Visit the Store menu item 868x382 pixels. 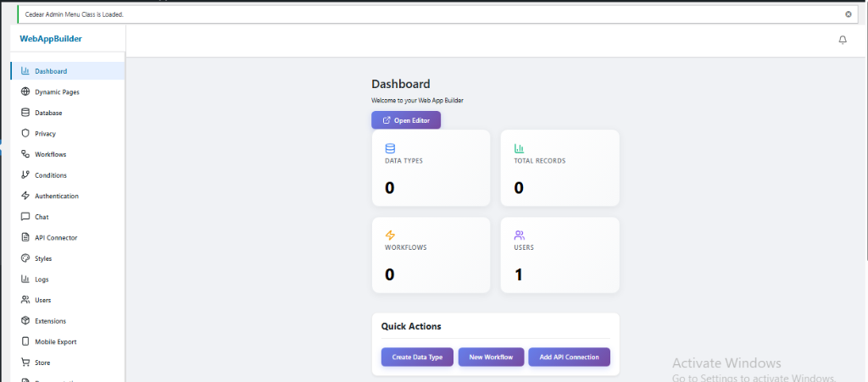click(67, 363)
